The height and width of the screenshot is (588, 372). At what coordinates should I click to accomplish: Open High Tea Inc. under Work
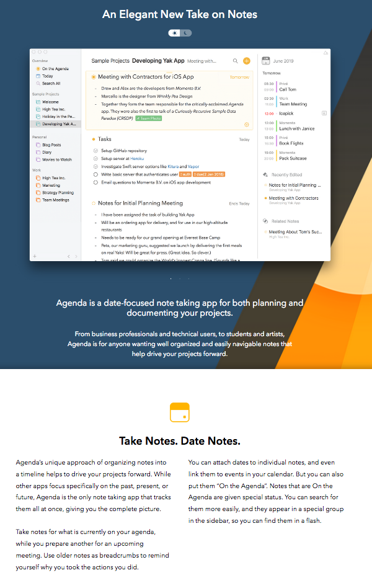pyautogui.click(x=51, y=178)
